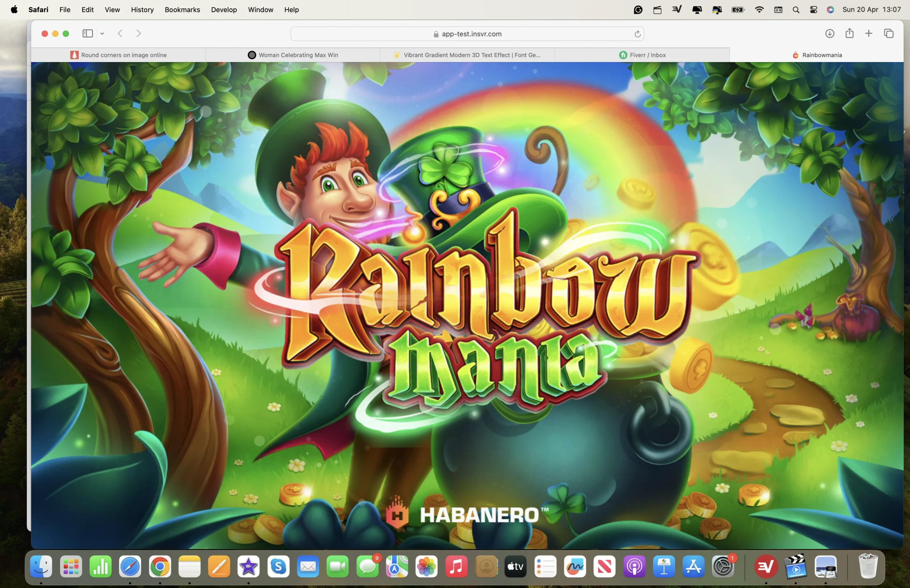Viewport: 910px width, 588px height.
Task: Open Photos from the Dock
Action: [x=427, y=567]
